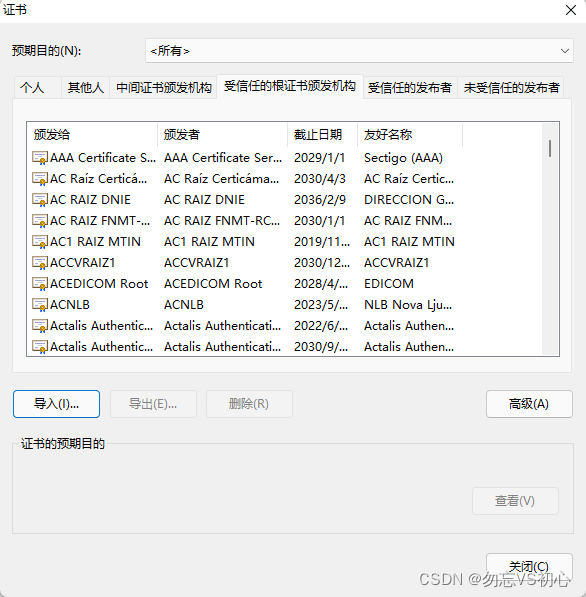The height and width of the screenshot is (597, 586).
Task: Click the NLB Nova Lju... friendly name
Action: point(408,305)
